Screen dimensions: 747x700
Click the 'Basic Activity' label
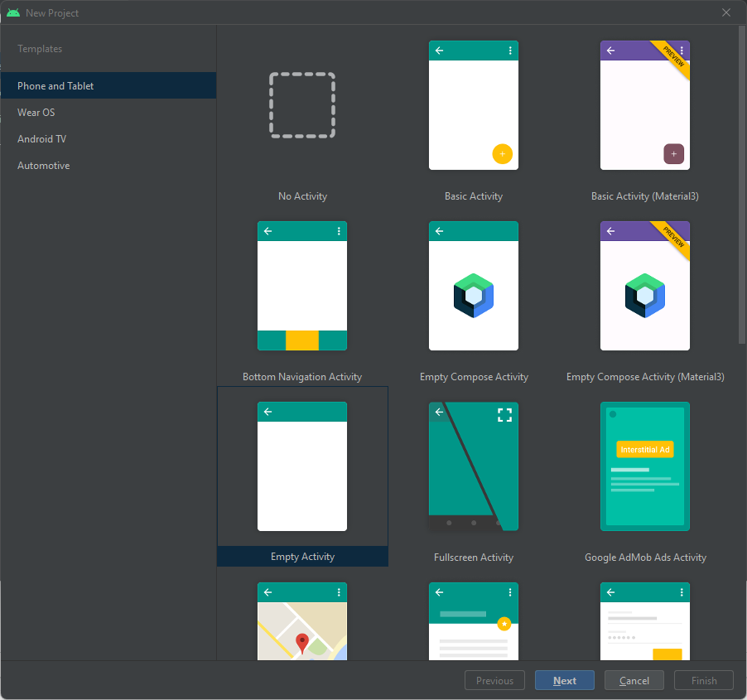[474, 196]
